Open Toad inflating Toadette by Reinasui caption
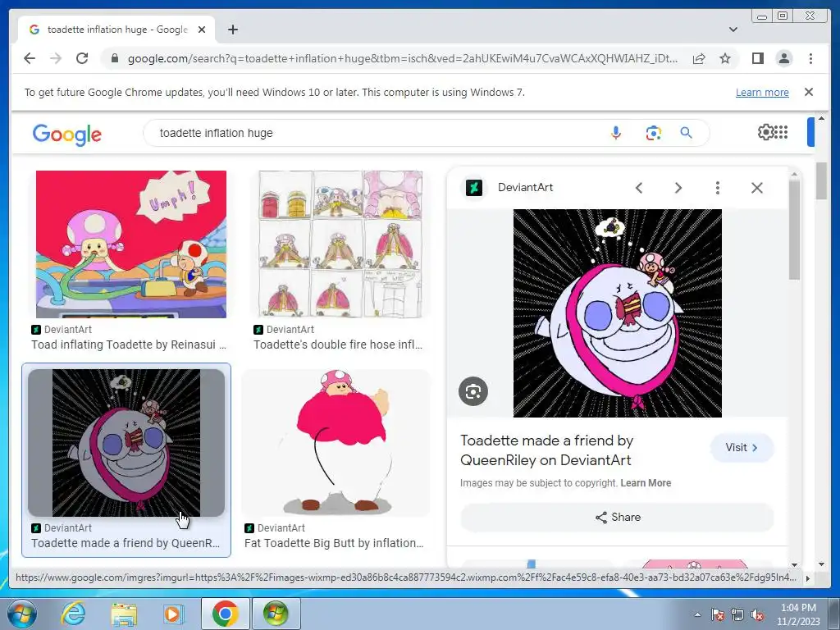This screenshot has width=840, height=630. click(x=129, y=345)
